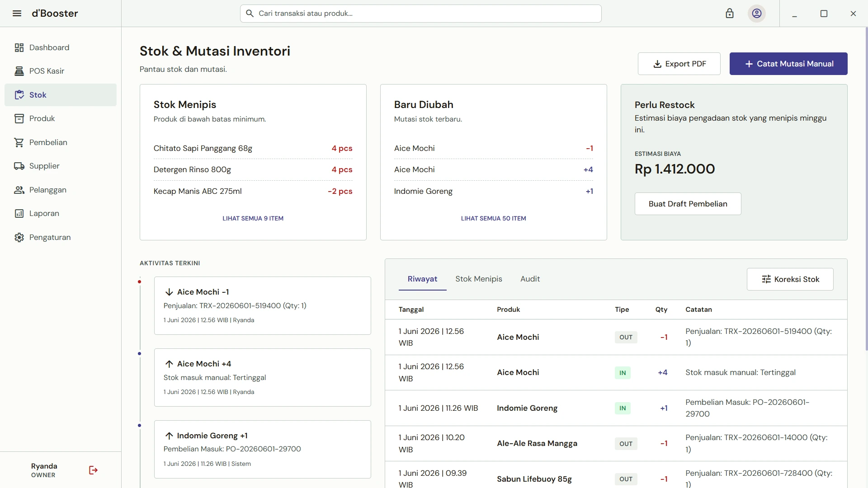
Task: Focus the Cari transaksi atau produk search field
Action: coord(420,14)
